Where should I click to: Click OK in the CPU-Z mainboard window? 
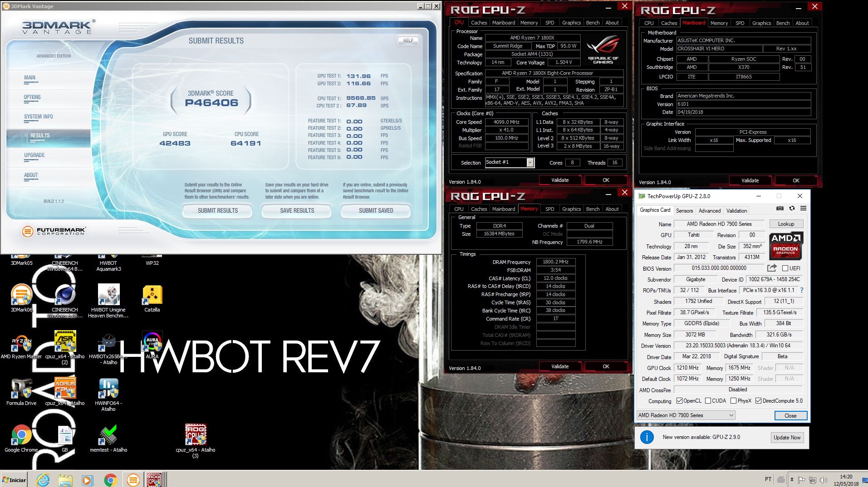796,180
